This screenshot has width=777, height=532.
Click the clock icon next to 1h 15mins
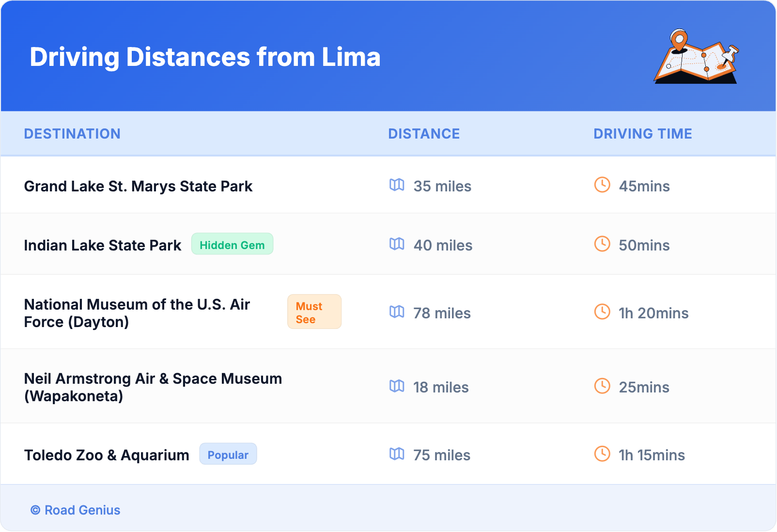point(602,454)
